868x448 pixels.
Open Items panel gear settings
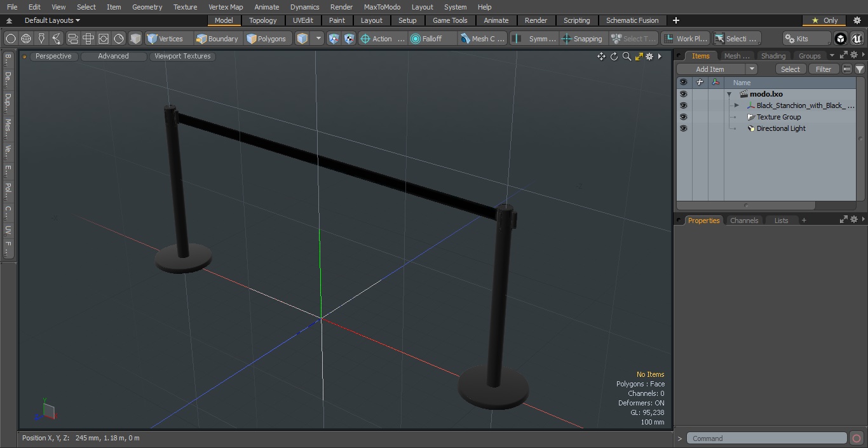point(854,55)
